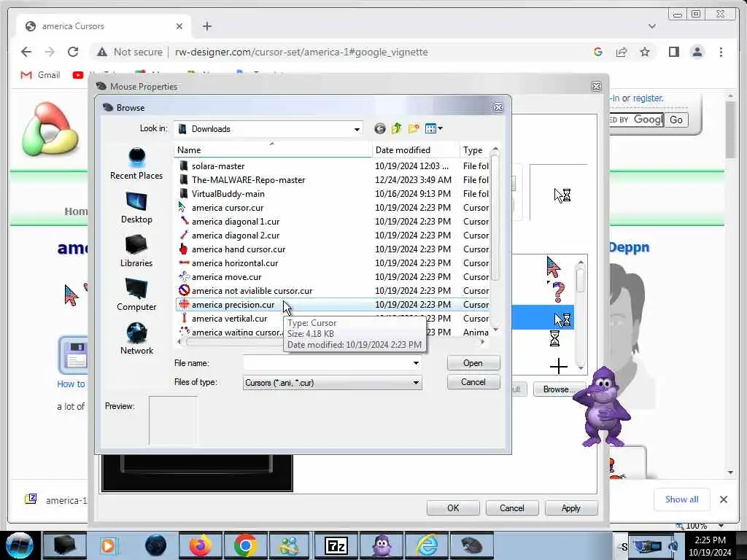Open Chrome profile icon
747x560 pixels.
point(697,52)
